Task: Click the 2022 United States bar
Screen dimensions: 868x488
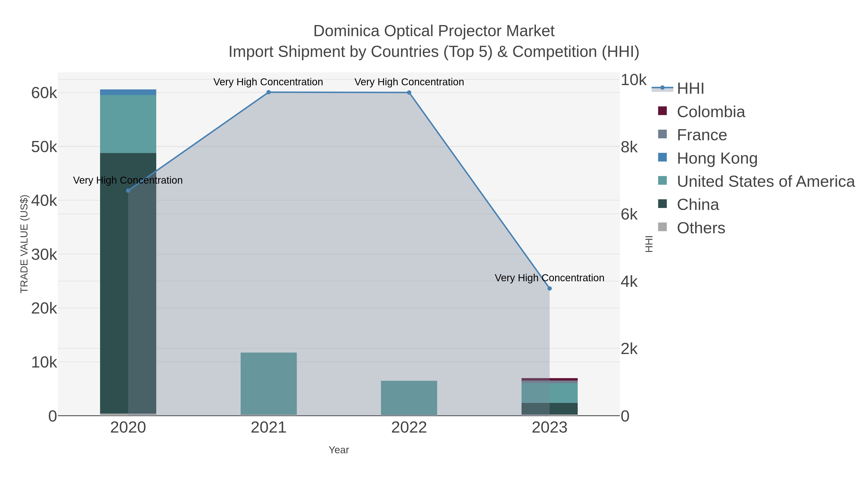Action: point(409,398)
